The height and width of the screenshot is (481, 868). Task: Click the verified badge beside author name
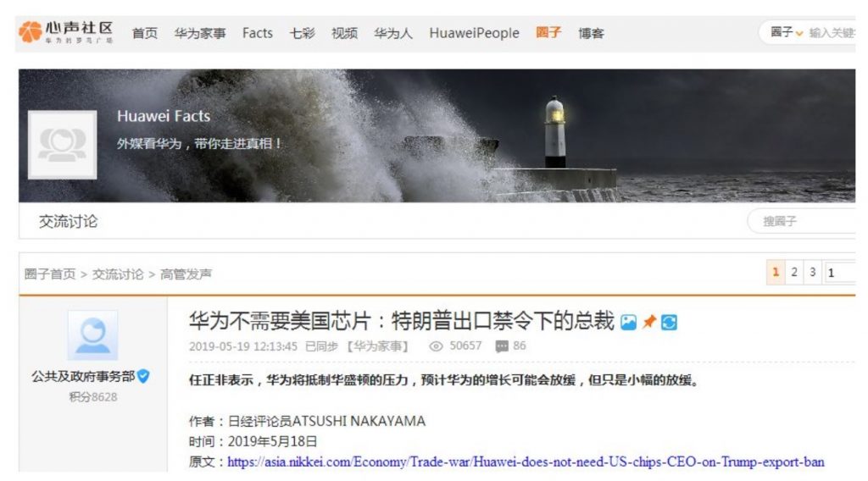tap(143, 377)
